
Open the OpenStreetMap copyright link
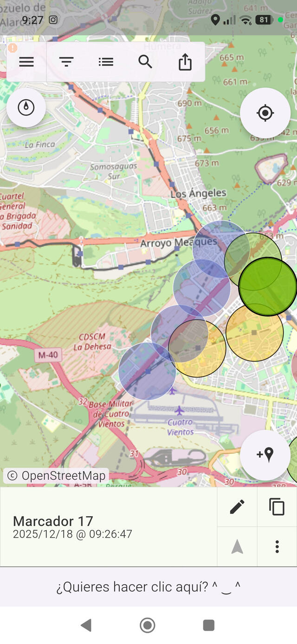[57, 476]
